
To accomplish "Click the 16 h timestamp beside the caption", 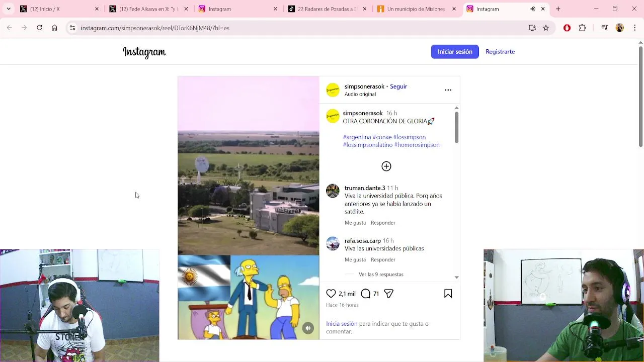I will [x=391, y=113].
